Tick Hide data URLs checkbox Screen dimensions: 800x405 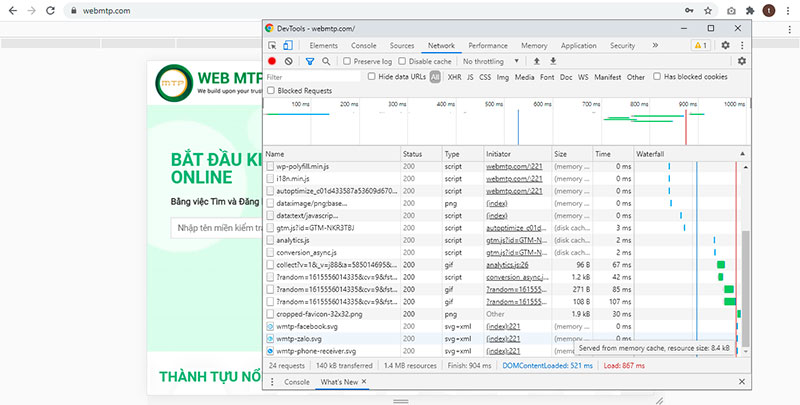point(372,77)
